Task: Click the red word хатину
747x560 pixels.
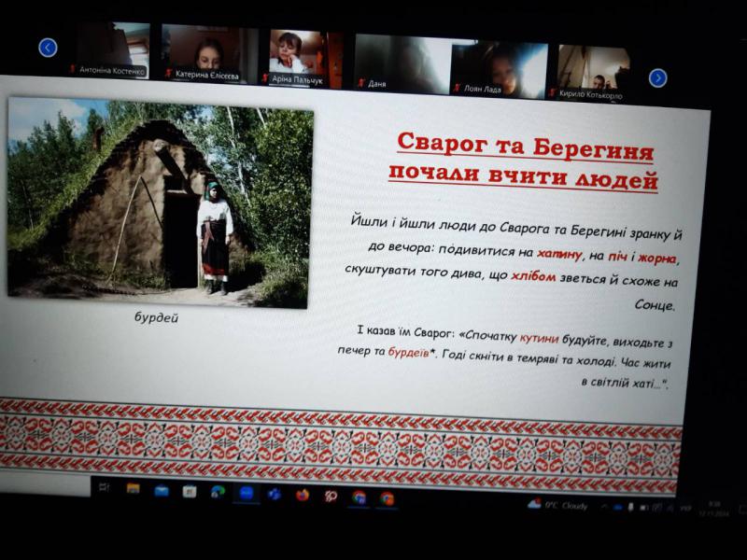Action: click(x=559, y=254)
